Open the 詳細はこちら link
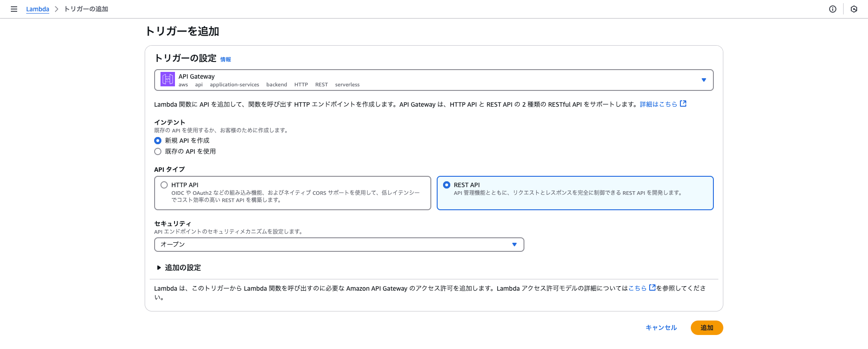This screenshot has height=349, width=868. [x=658, y=104]
